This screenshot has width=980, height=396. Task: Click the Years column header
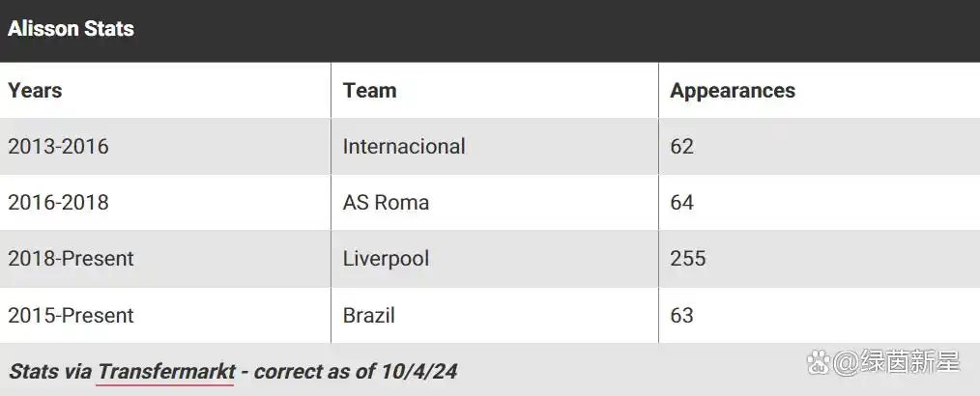35,91
